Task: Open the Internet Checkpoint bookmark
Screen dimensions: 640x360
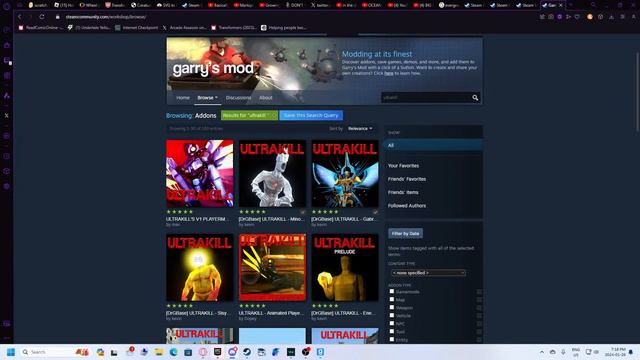Action: (136, 28)
